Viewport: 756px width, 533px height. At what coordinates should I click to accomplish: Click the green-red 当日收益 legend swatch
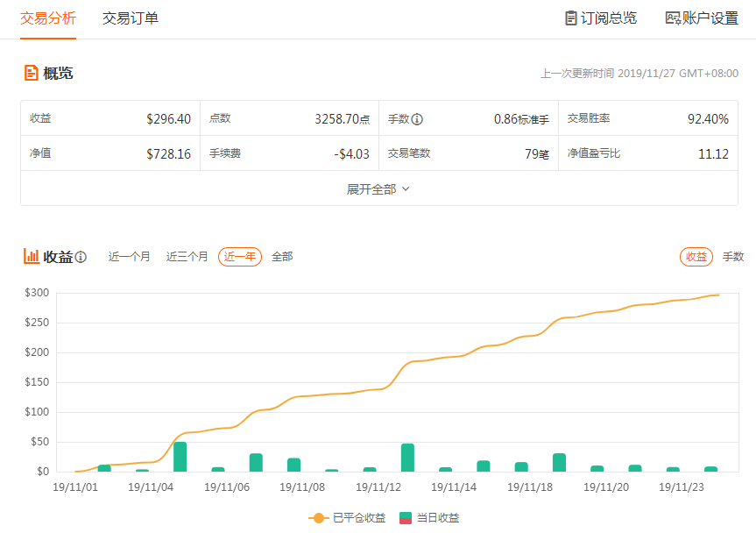click(x=406, y=518)
